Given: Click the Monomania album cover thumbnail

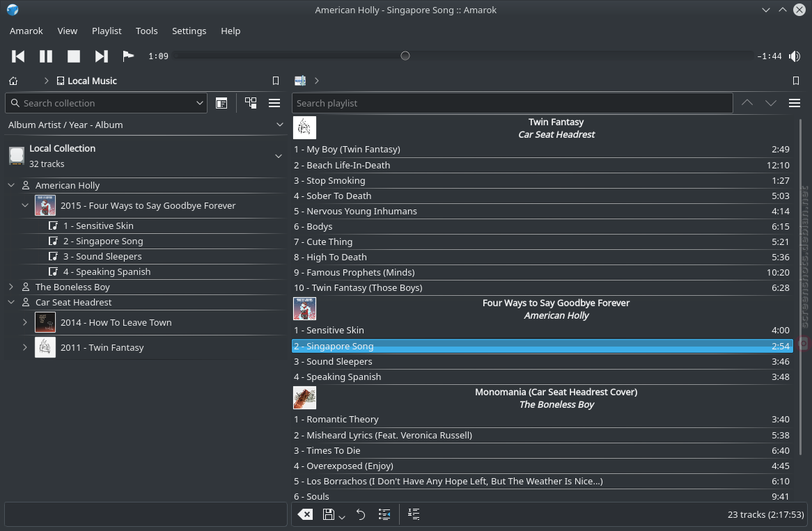Looking at the screenshot, I should point(304,398).
